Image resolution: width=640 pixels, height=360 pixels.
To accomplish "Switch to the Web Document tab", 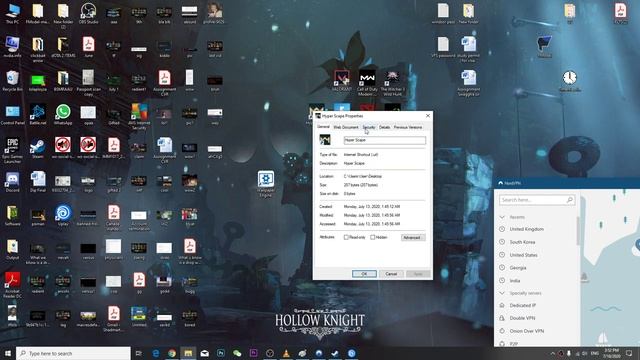I will pos(346,127).
